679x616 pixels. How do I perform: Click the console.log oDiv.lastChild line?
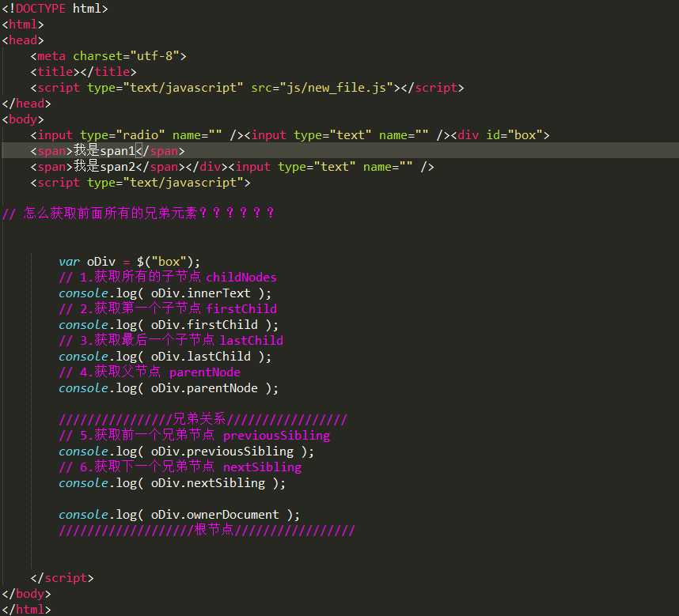(165, 357)
